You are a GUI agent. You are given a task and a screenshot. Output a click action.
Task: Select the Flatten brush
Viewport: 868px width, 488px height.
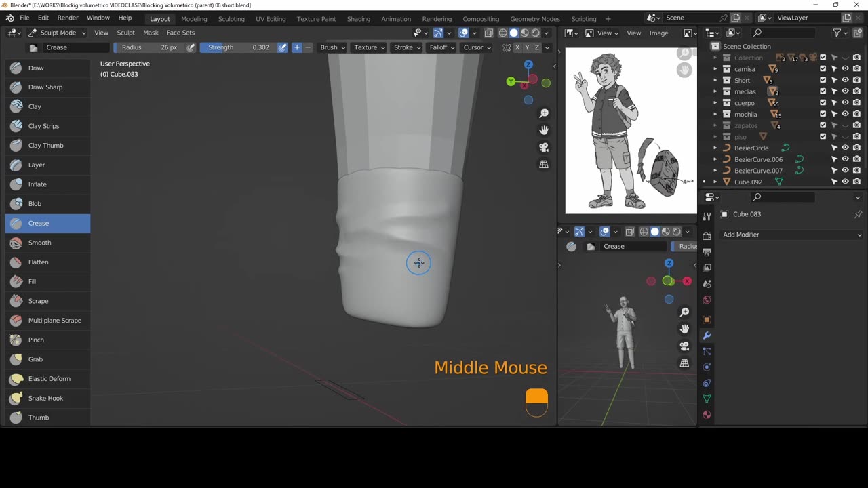tap(47, 262)
